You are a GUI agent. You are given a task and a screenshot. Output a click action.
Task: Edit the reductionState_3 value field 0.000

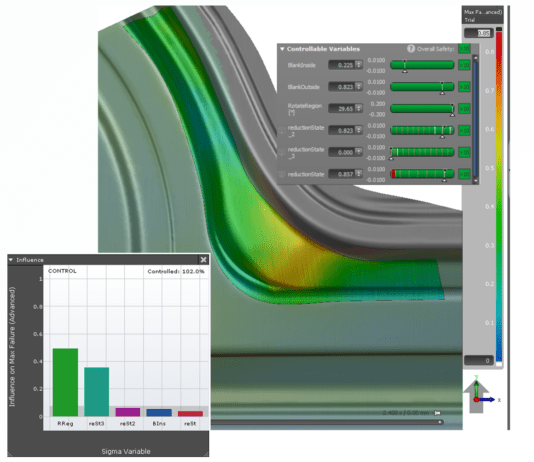tap(342, 152)
